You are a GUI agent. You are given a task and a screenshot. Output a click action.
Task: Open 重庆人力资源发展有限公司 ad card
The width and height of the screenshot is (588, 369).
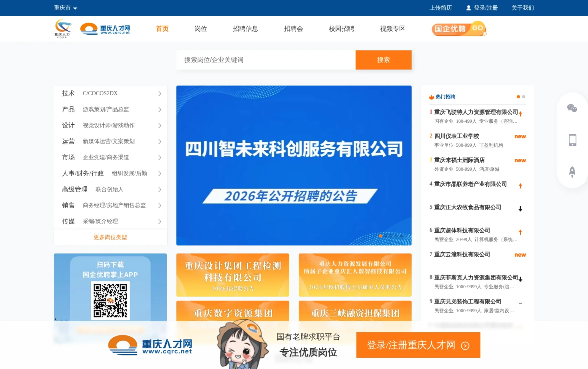tap(355, 275)
